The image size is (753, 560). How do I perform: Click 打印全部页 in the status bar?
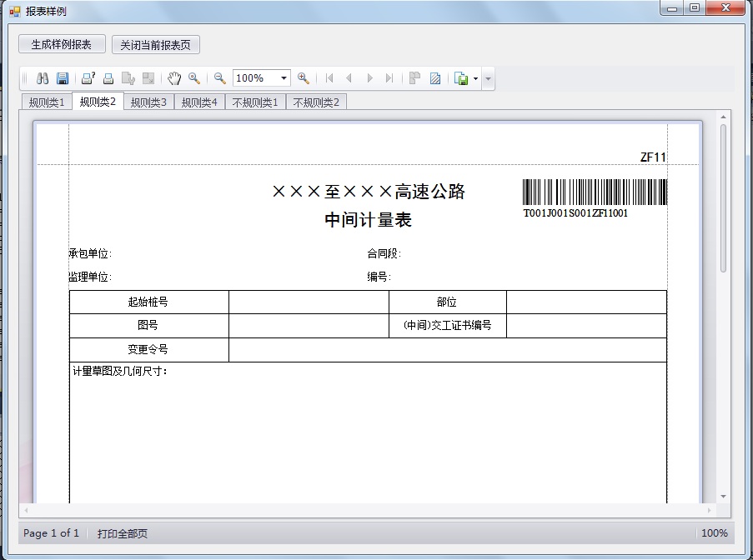pyautogui.click(x=122, y=533)
